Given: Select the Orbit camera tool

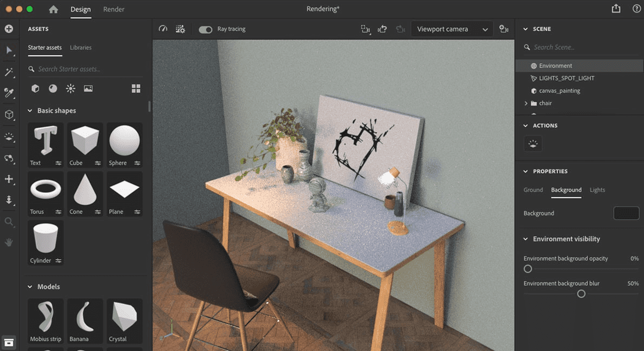Looking at the screenshot, I should tap(9, 158).
